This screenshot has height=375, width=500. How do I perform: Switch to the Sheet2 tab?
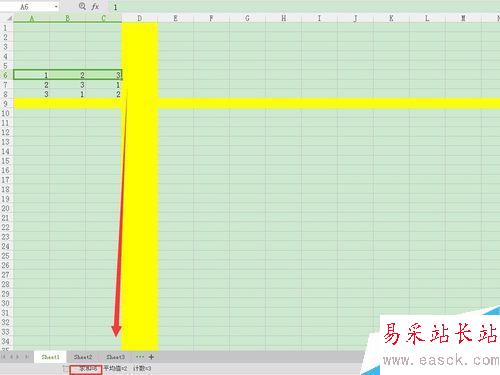pos(83,357)
